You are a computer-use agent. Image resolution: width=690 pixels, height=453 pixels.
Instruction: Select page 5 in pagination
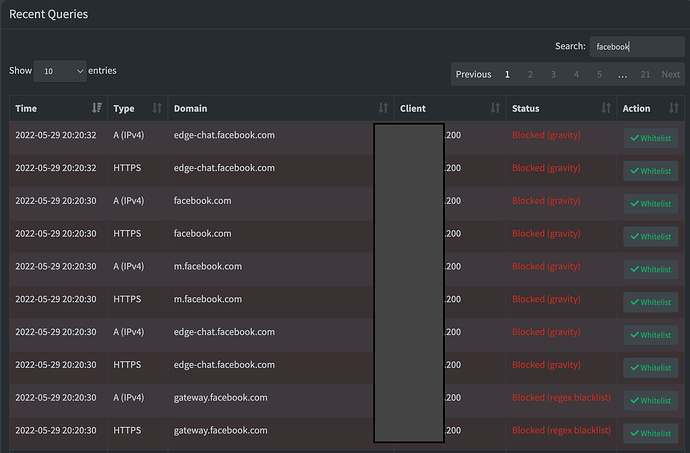(599, 74)
